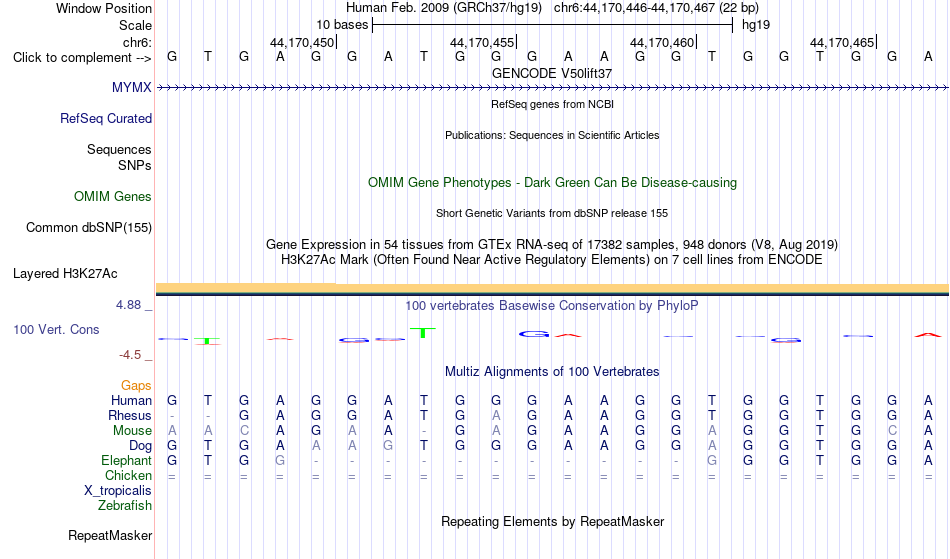Click the Common dbSNP(155) label

[89, 227]
